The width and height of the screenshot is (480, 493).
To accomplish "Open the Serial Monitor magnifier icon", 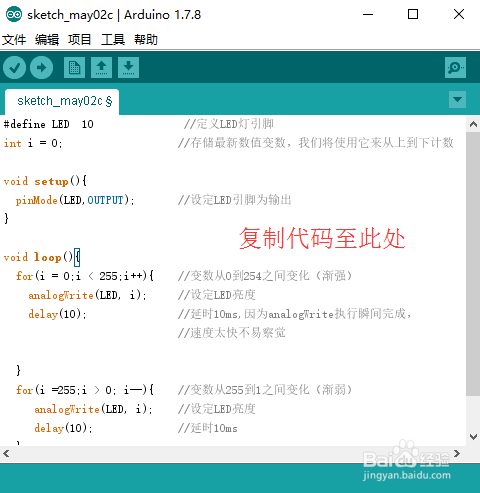I will pos(455,68).
